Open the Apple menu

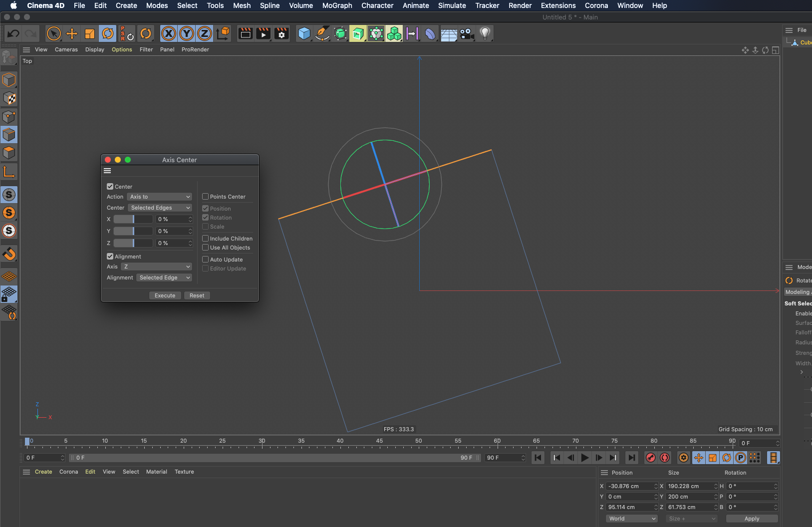(x=13, y=5)
